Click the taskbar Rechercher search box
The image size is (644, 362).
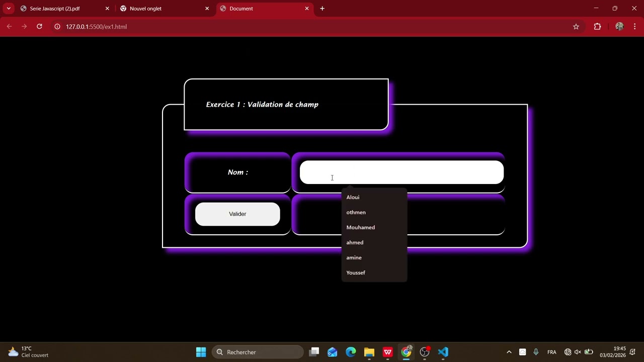pyautogui.click(x=258, y=352)
